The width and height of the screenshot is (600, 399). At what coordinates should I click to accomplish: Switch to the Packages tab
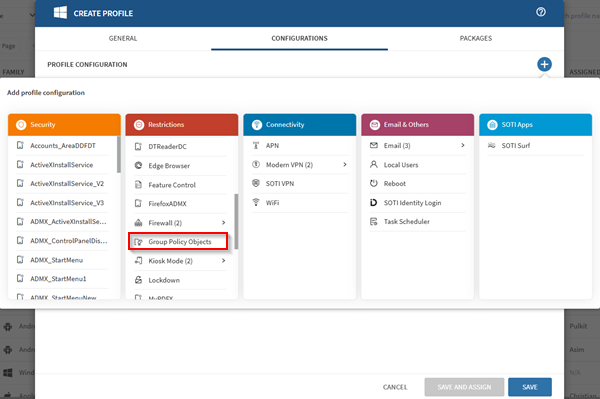pyautogui.click(x=476, y=38)
